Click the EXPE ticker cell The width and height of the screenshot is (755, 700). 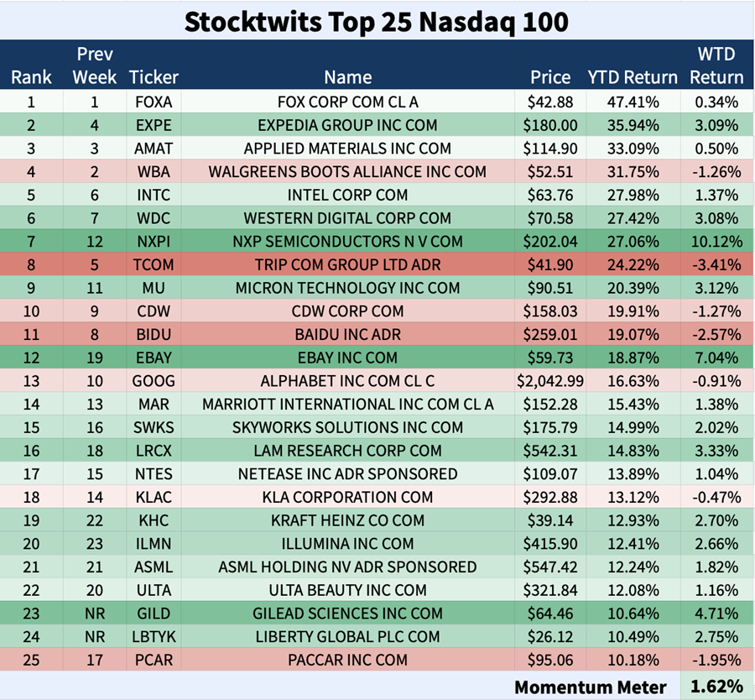[x=154, y=125]
